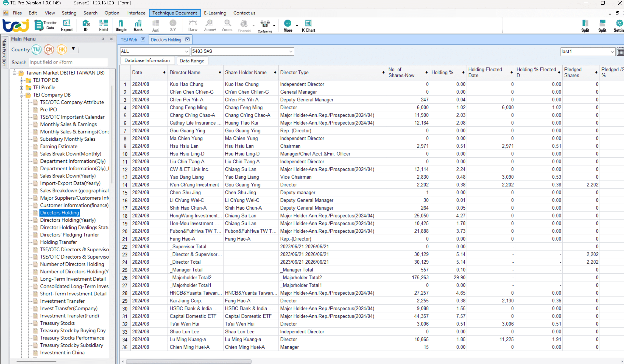Unpin the Main Menu panel
The image size is (624, 364).
coord(103,39)
